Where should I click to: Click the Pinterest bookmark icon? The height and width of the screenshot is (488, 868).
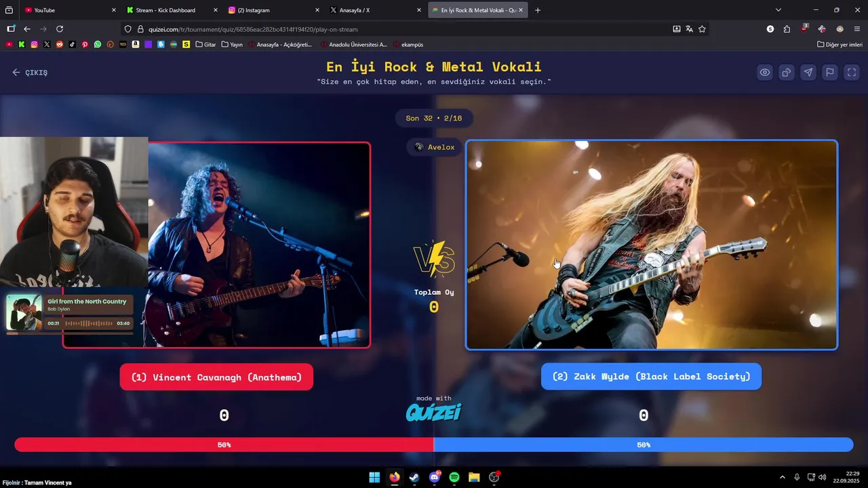pyautogui.click(x=85, y=44)
